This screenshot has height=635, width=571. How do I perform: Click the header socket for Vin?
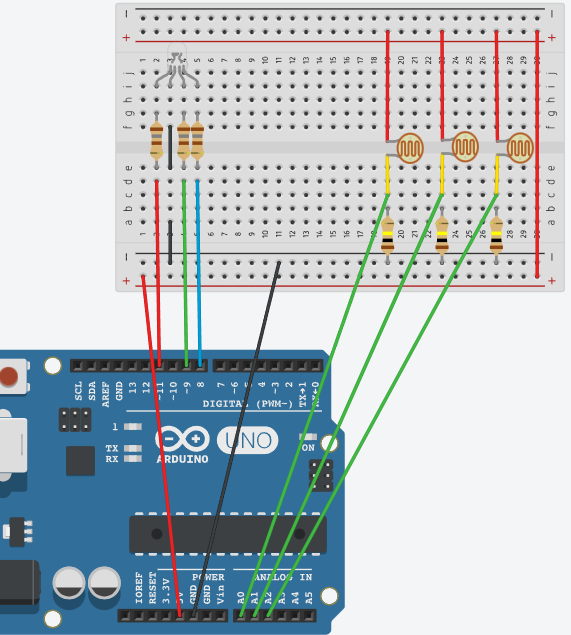point(221,616)
